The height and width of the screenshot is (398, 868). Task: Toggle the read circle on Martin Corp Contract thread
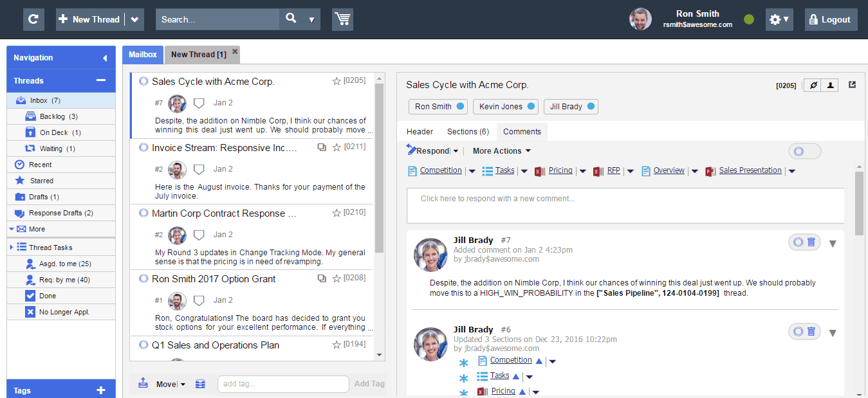[143, 213]
